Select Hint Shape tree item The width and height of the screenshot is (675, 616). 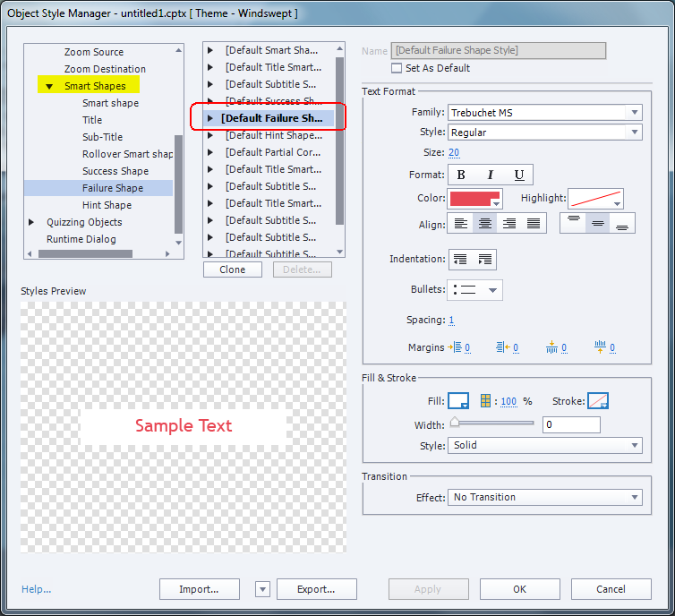pyautogui.click(x=107, y=205)
